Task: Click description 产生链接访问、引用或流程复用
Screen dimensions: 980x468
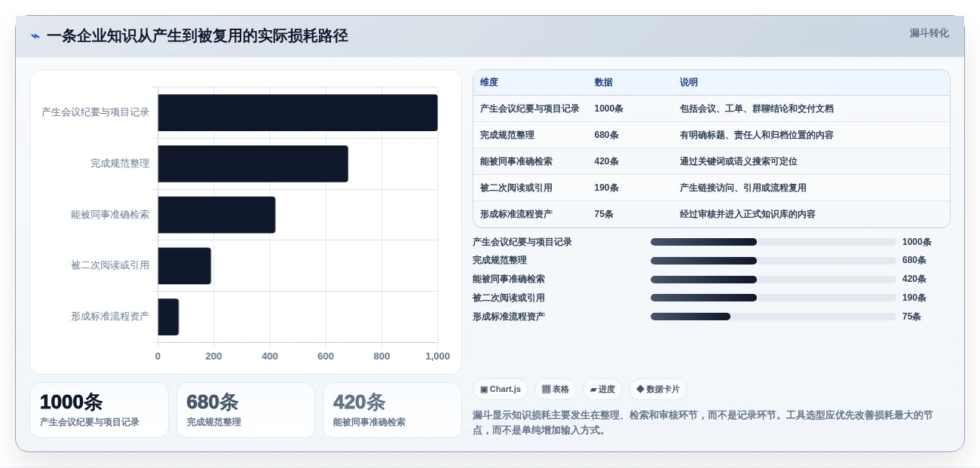Action: pos(743,188)
